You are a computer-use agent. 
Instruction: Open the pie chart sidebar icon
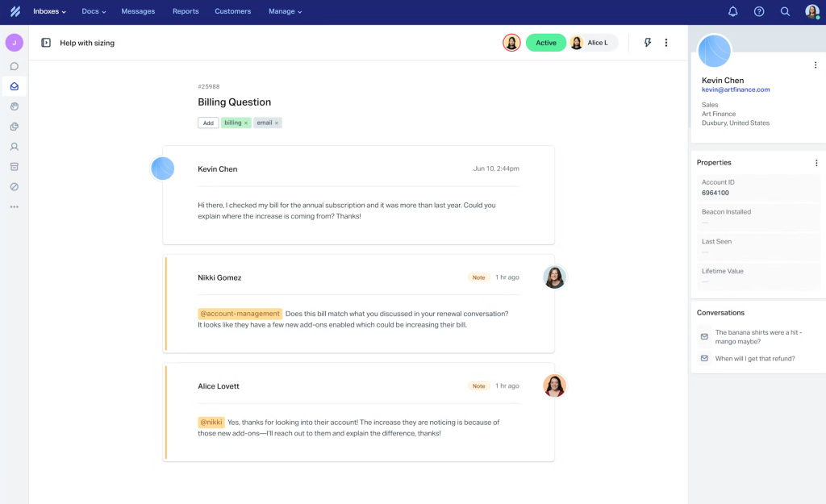tap(15, 127)
